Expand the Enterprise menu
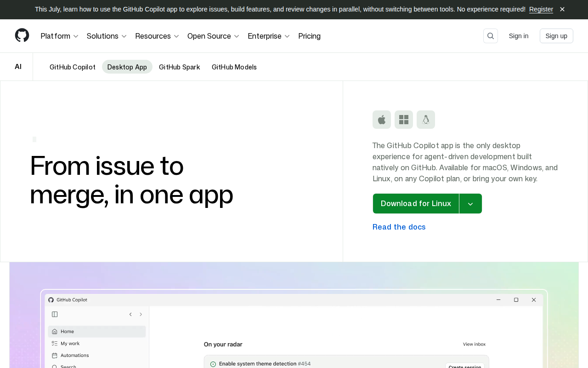 tap(269, 36)
